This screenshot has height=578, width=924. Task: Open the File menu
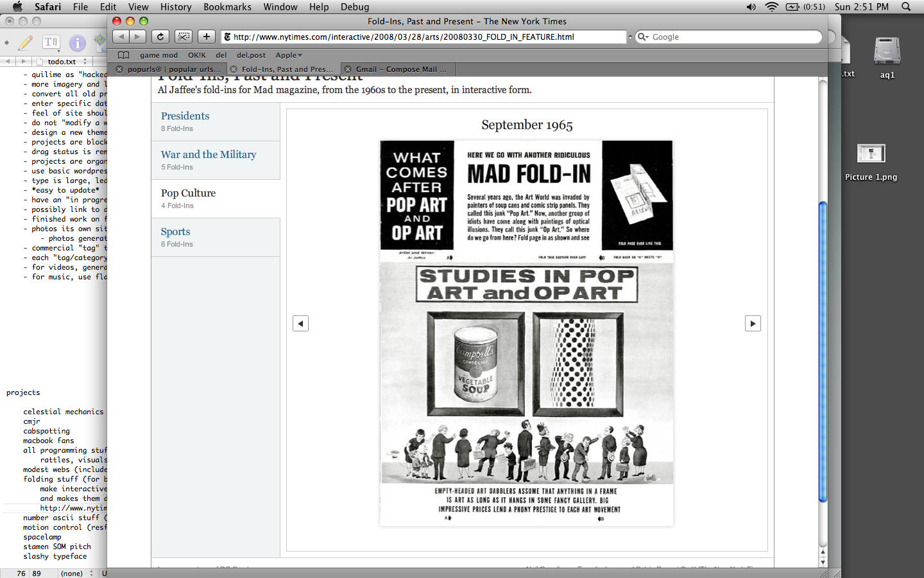click(80, 6)
